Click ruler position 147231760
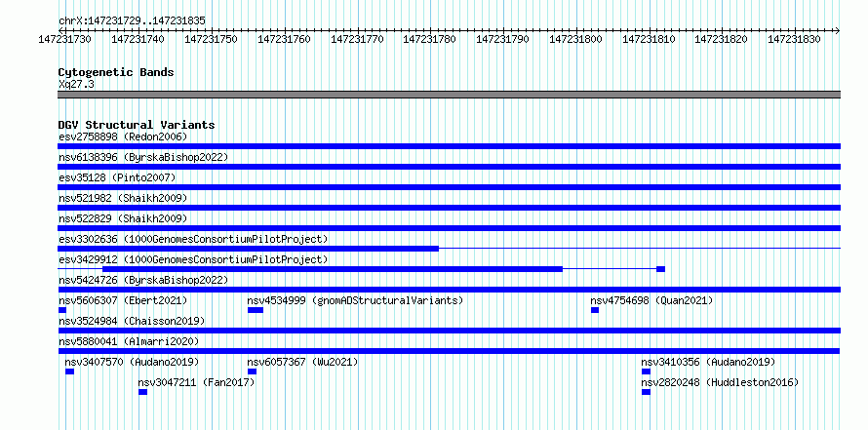Image resolution: width=868 pixels, height=430 pixels. coord(284,39)
